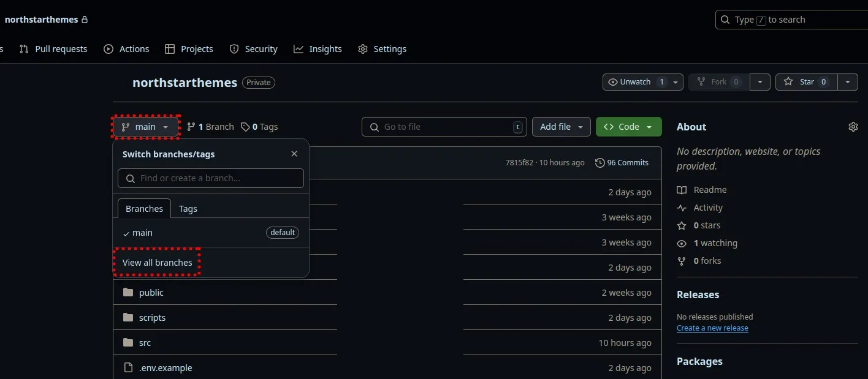Click the Packages heading

(x=699, y=361)
